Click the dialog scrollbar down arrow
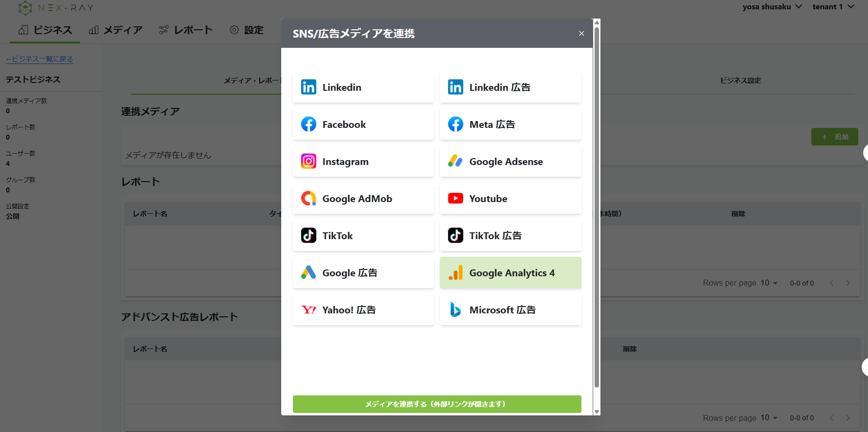 [x=597, y=411]
